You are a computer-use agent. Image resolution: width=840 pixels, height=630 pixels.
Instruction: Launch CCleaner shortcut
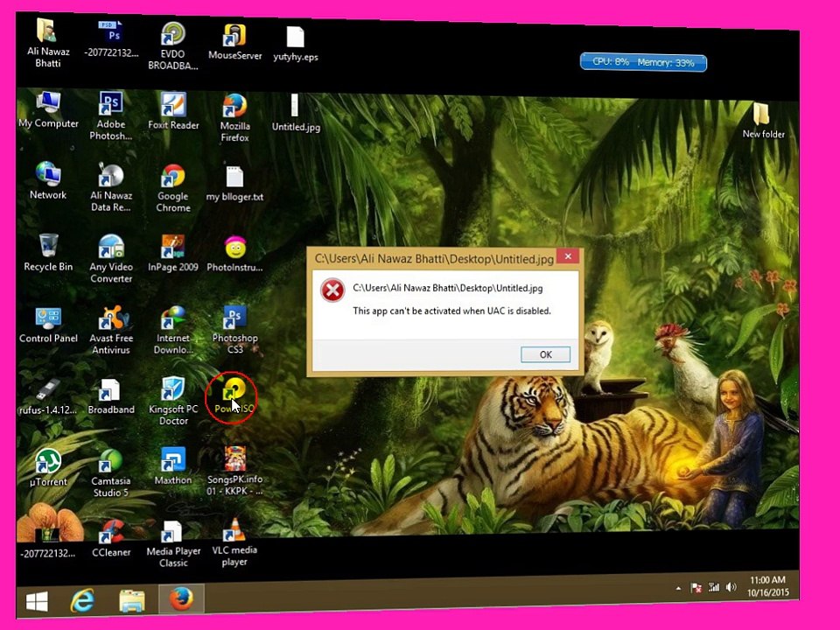pyautogui.click(x=111, y=540)
